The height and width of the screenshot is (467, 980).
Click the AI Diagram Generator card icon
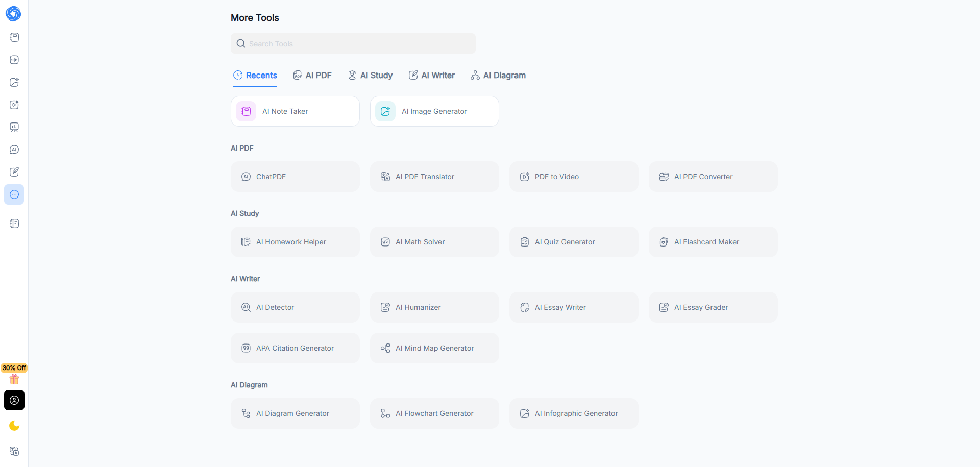click(x=246, y=413)
